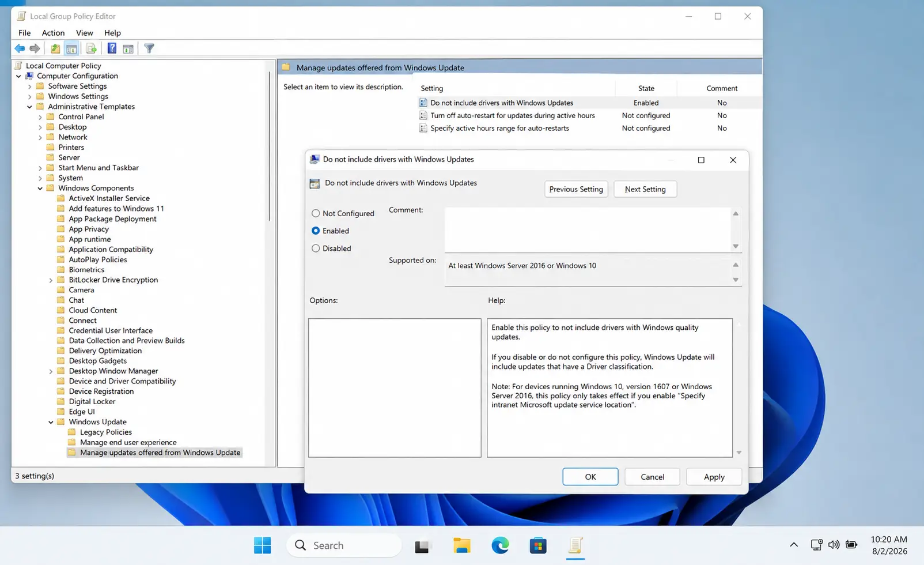Expand the Windows Settings node

pyautogui.click(x=29, y=96)
